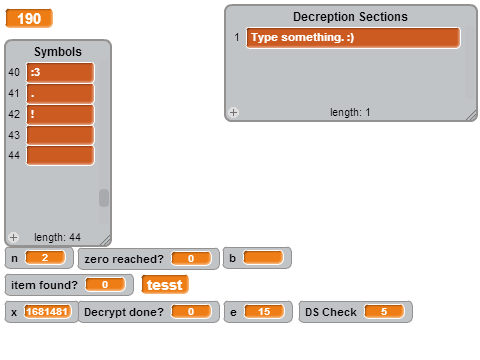Click the 'Type something. :)' list item
The image size is (480, 360).
353,38
